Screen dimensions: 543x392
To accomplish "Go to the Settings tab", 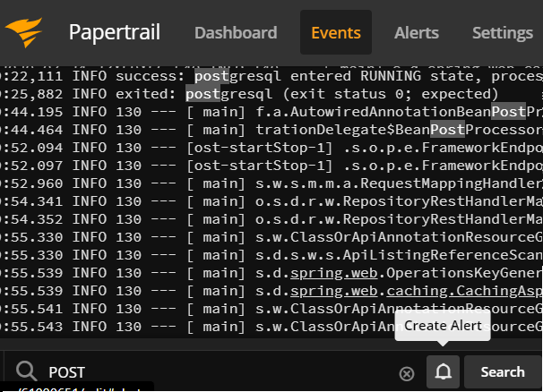I will coord(503,33).
